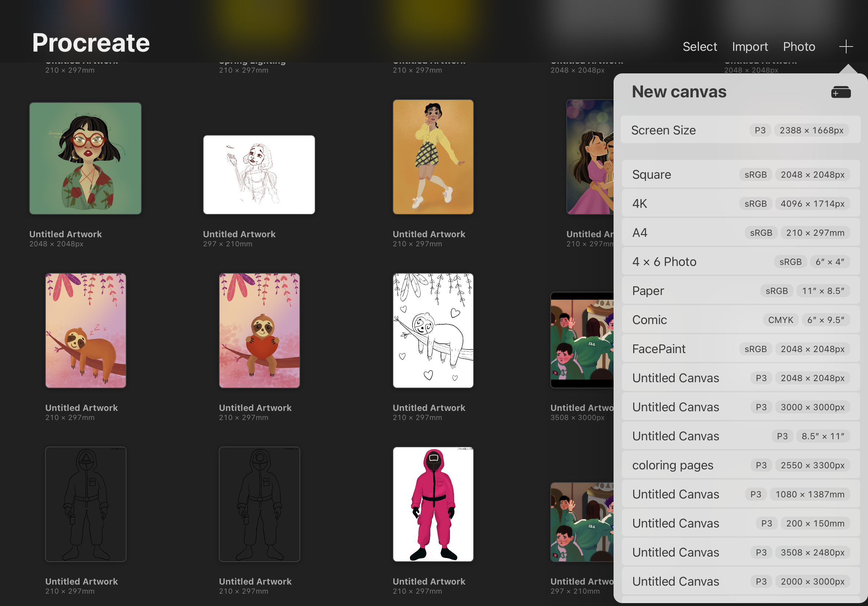Open the sloth line-art coloring page
The image size is (868, 606).
tap(433, 331)
